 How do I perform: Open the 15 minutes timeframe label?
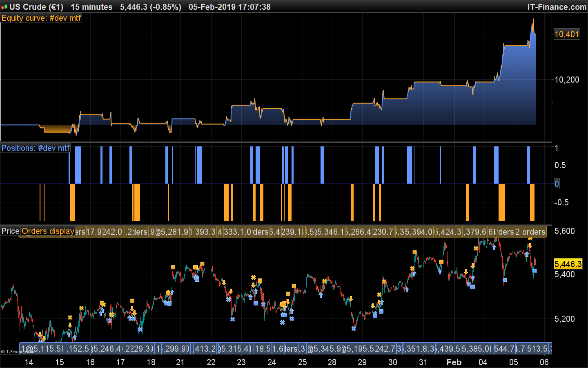(91, 7)
